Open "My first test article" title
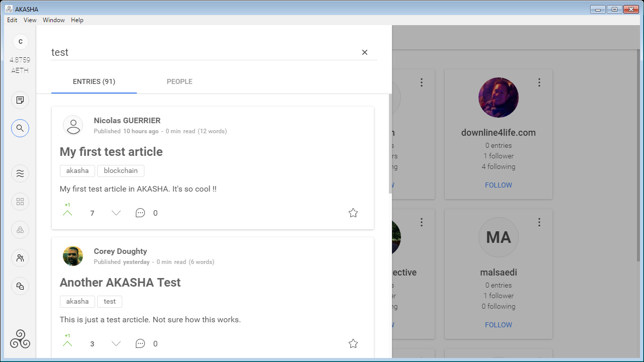Viewport: 644px width, 362px height. click(x=111, y=152)
